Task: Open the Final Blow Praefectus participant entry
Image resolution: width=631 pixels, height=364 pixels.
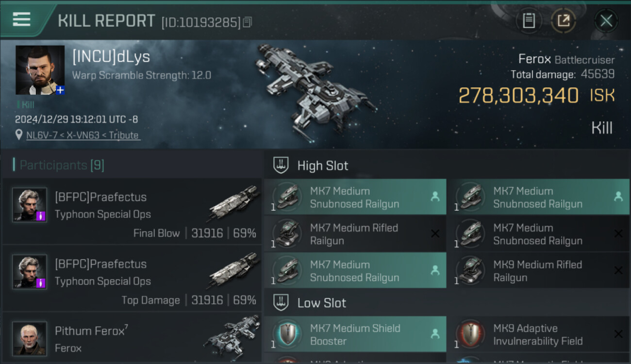Action: pos(132,211)
